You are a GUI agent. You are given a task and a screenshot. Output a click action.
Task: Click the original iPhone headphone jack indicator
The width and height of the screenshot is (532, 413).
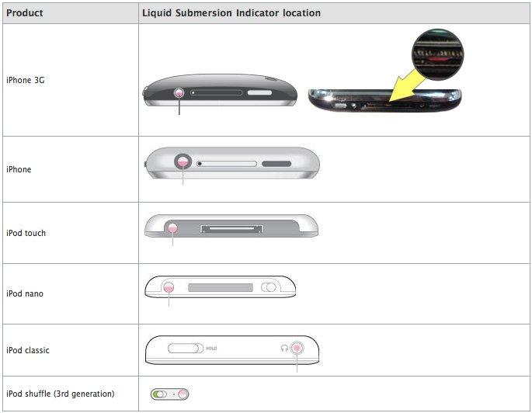[x=183, y=162]
